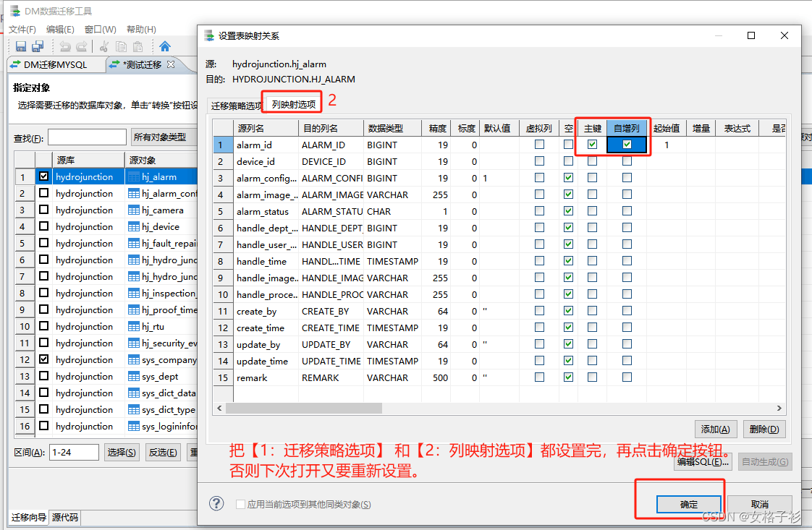This screenshot has width=812, height=530.
Task: Toggle the 空 checkbox for the remark row
Action: (569, 377)
